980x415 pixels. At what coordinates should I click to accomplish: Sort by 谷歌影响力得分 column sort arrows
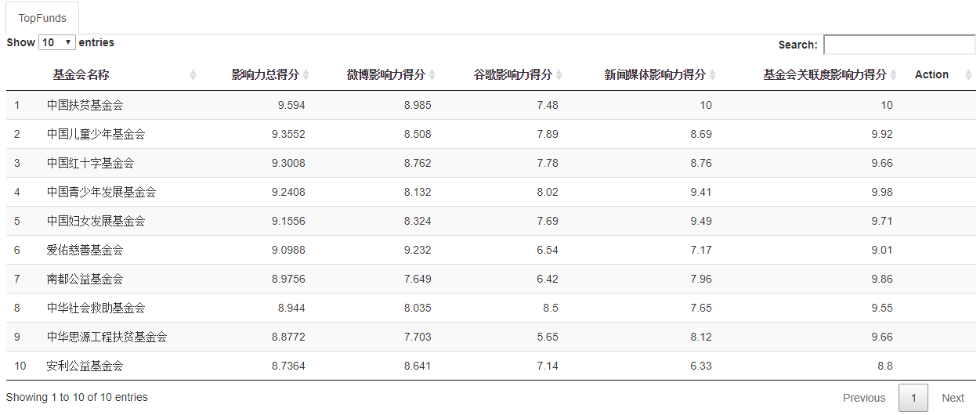(559, 75)
